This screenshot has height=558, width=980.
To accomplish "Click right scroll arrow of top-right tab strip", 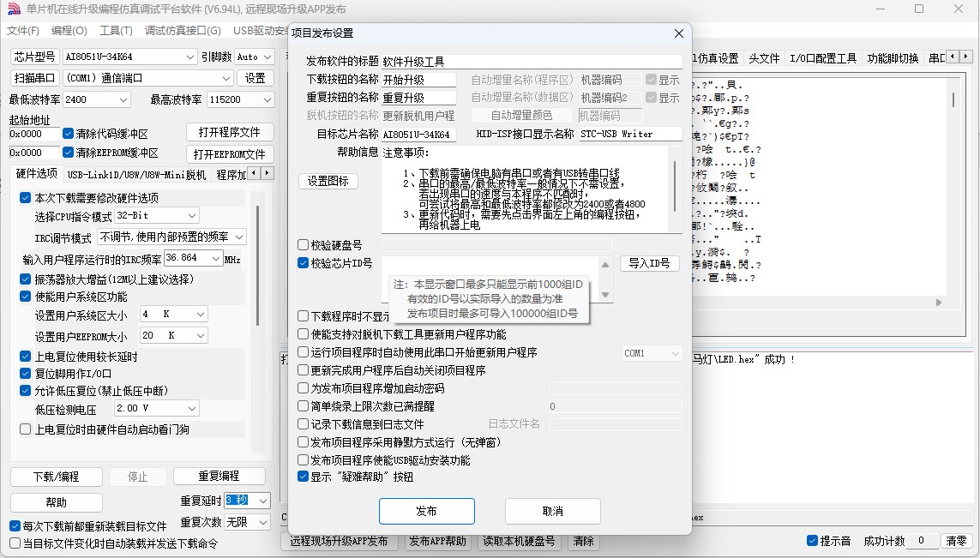I will pos(965,57).
